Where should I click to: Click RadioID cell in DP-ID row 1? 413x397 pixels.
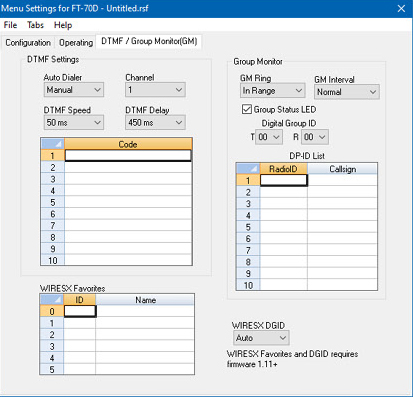(x=283, y=180)
